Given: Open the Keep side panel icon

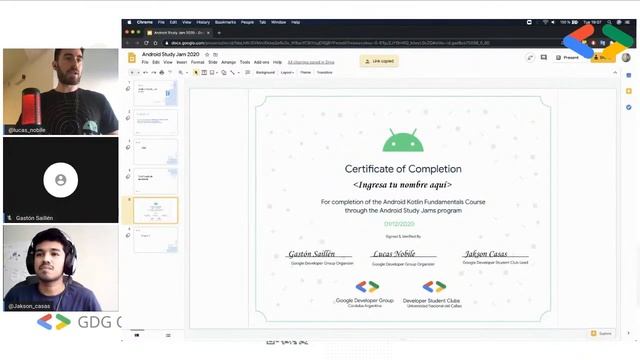Looking at the screenshot, I should [x=629, y=91].
